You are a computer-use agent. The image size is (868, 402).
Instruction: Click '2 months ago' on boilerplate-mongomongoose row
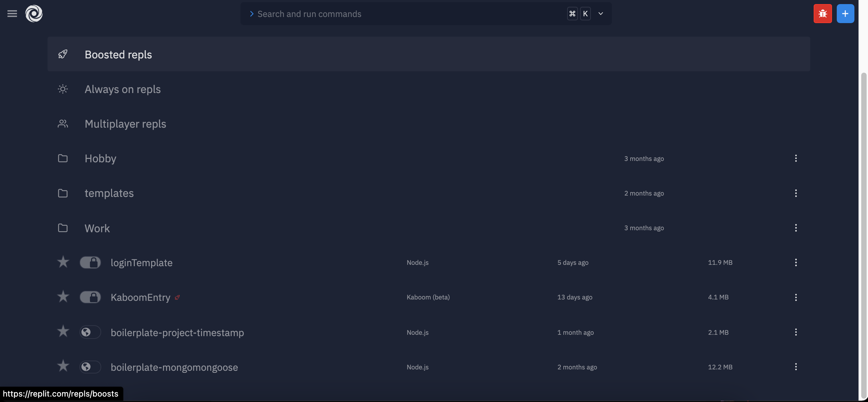pos(577,367)
